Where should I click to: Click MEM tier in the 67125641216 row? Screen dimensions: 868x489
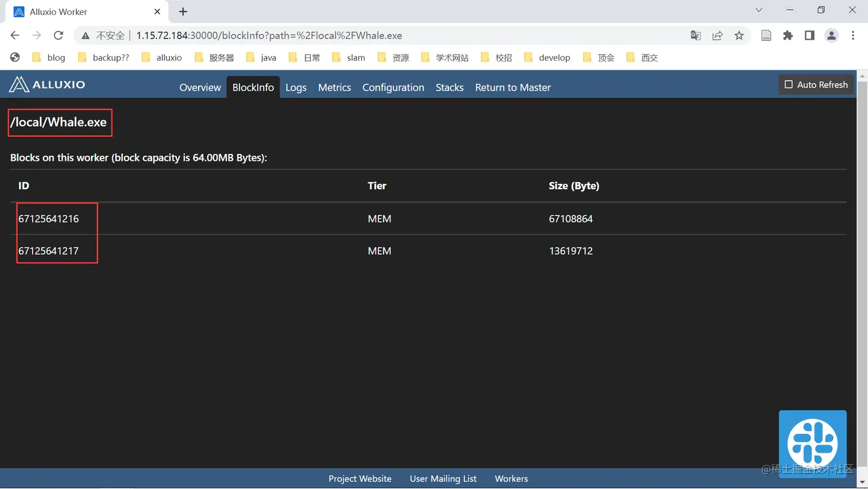pos(379,219)
